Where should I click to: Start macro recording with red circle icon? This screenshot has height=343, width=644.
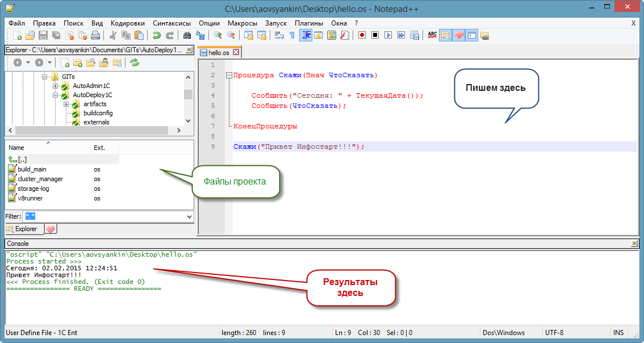coord(362,35)
